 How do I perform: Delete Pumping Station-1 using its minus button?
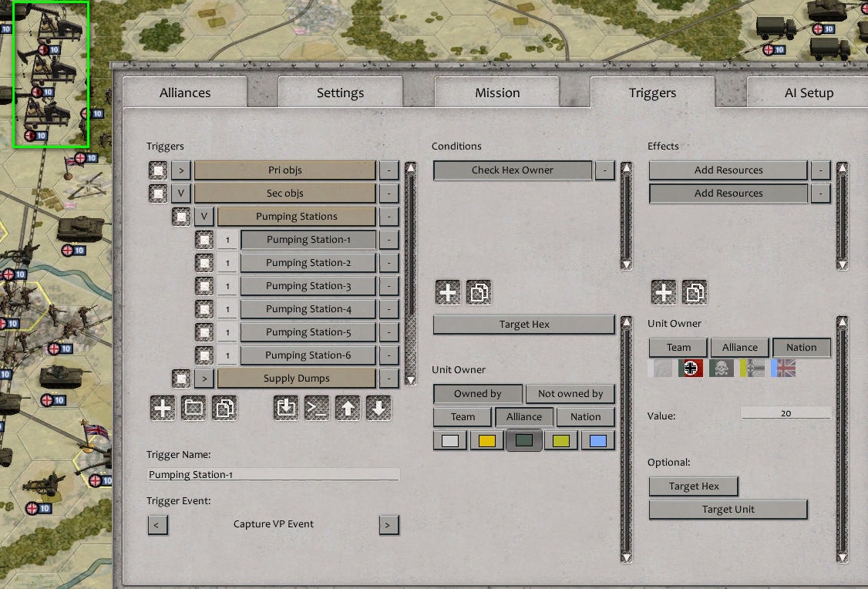tap(389, 240)
